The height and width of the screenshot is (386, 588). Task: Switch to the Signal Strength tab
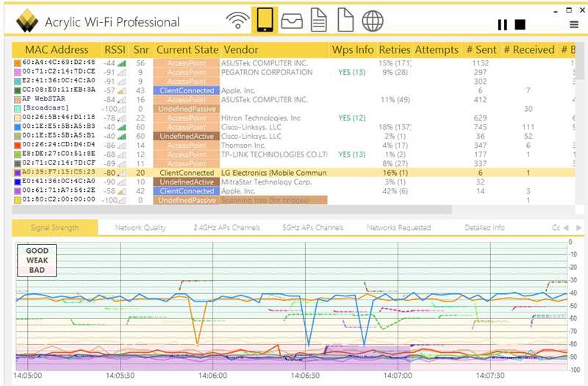click(54, 228)
